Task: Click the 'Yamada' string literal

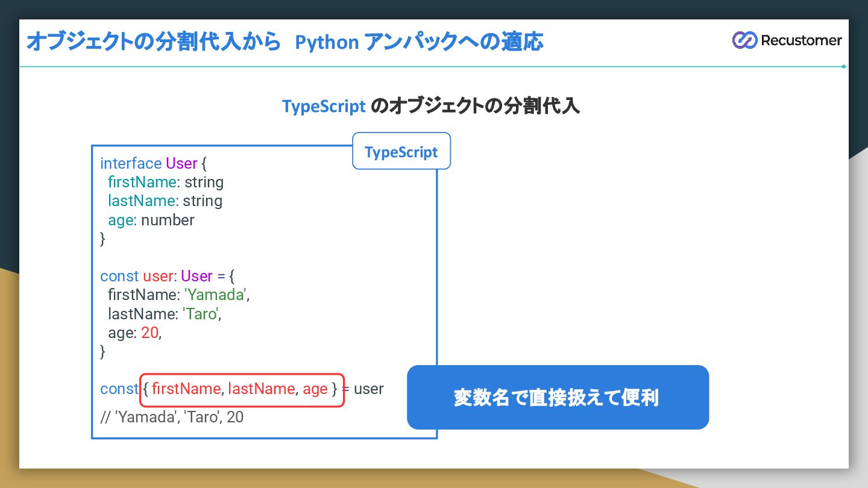Action: [x=216, y=295]
